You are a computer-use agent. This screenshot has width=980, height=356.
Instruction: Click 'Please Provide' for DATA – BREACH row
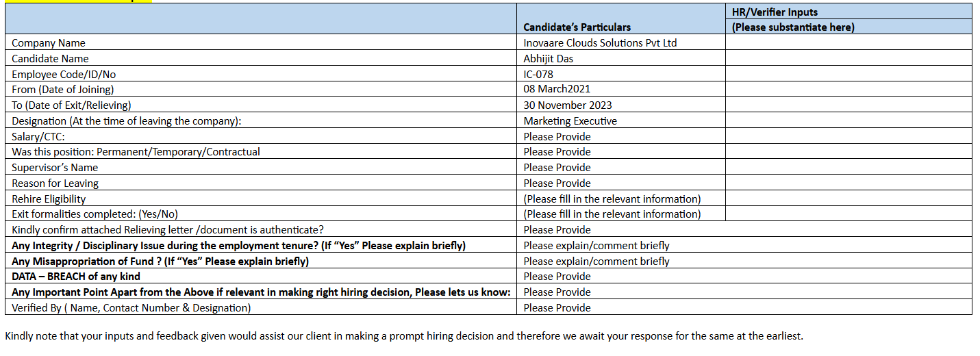click(557, 277)
